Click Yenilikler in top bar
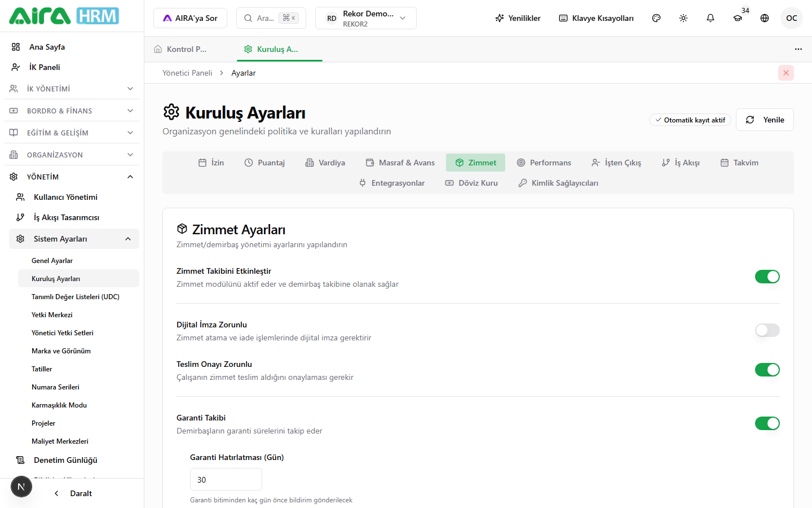 [518, 18]
